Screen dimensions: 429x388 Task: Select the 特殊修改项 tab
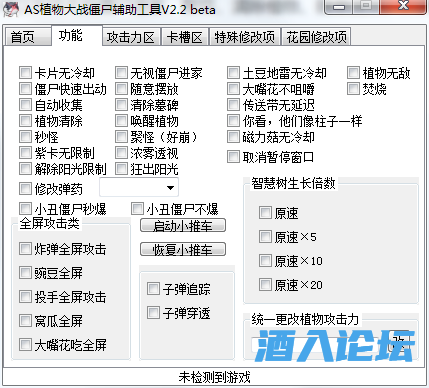[244, 37]
